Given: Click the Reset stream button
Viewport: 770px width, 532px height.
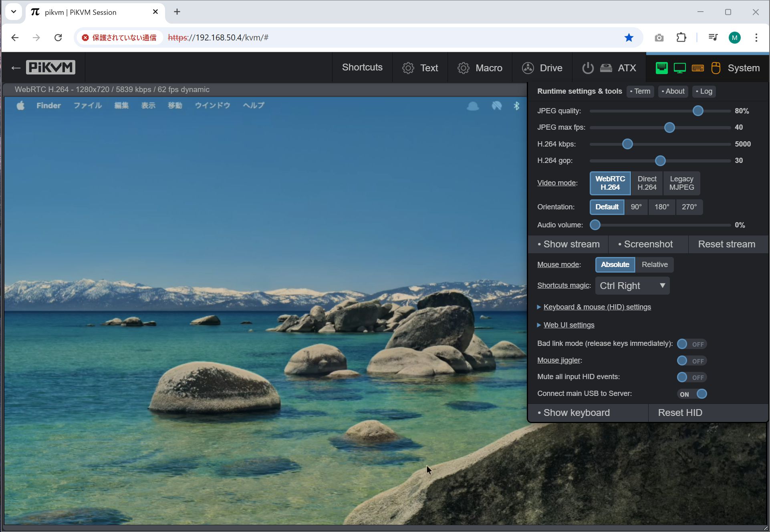Looking at the screenshot, I should pos(726,244).
